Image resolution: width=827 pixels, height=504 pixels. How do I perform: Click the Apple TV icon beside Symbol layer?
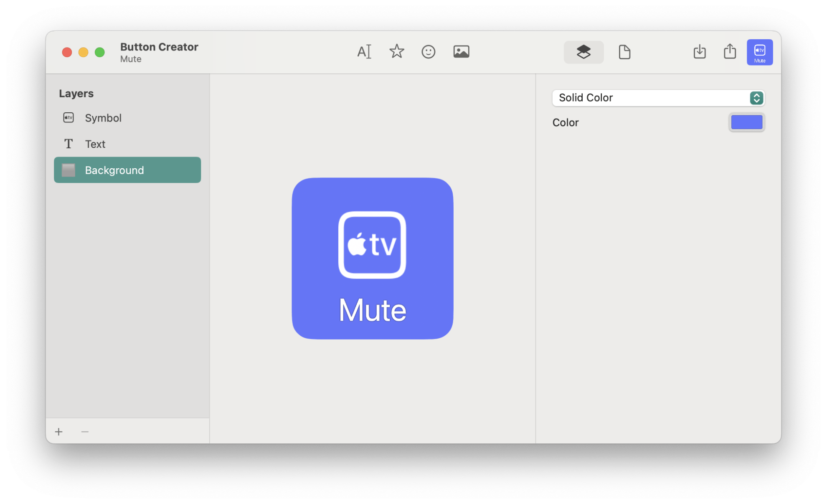point(68,118)
